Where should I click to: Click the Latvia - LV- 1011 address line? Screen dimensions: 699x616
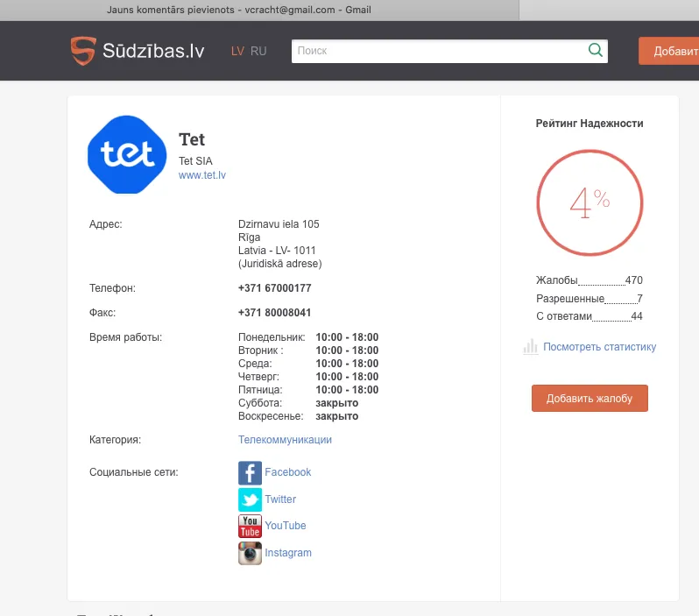coord(277,251)
